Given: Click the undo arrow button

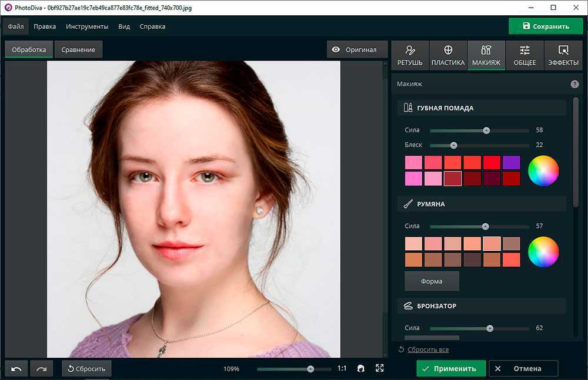Looking at the screenshot, I should coord(16,369).
